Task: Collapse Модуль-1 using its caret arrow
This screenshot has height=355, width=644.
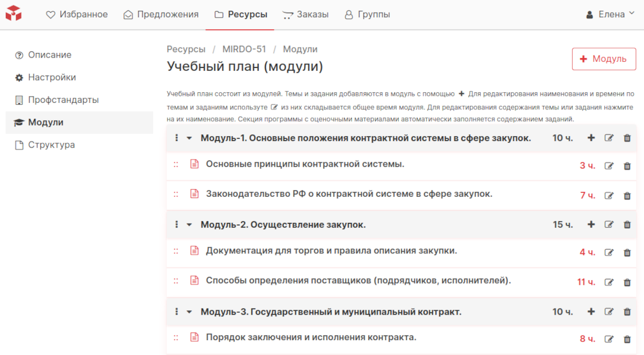Action: 189,138
